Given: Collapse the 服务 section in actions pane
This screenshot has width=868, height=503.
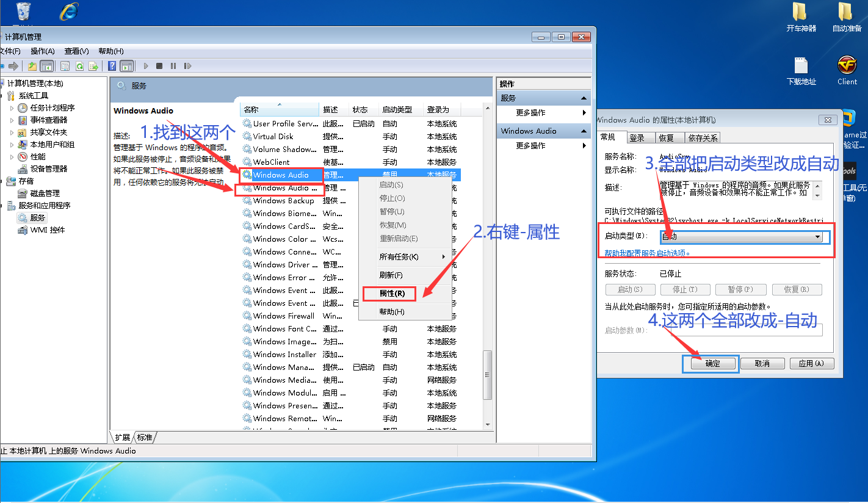Looking at the screenshot, I should (584, 98).
